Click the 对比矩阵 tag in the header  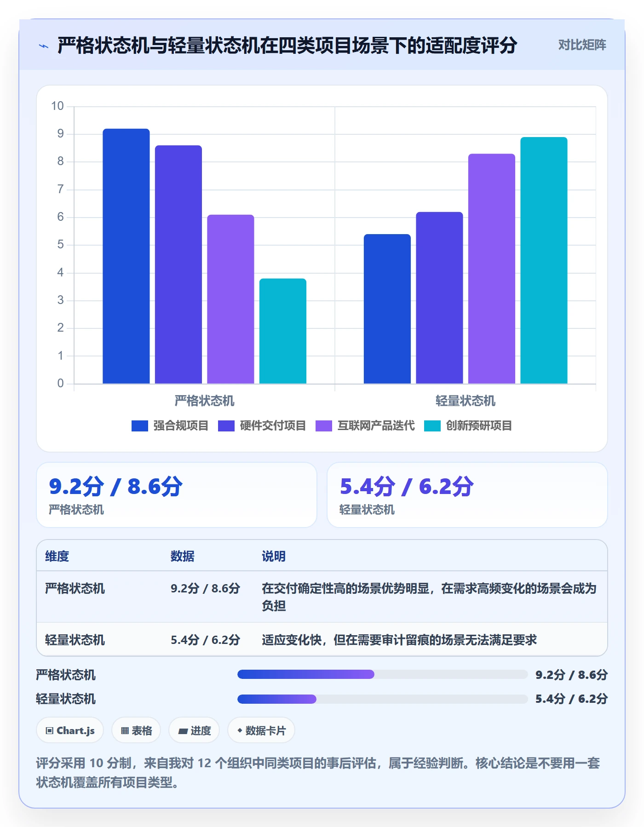click(x=582, y=45)
